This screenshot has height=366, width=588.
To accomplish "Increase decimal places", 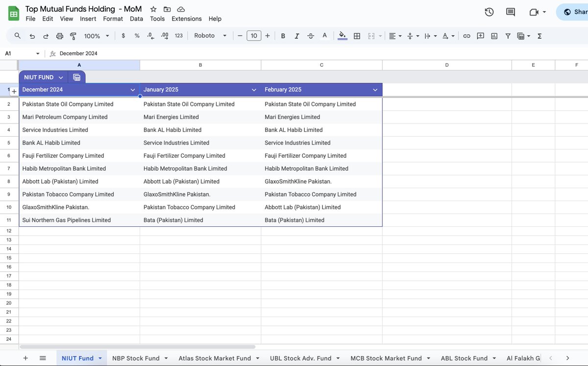I will point(165,36).
